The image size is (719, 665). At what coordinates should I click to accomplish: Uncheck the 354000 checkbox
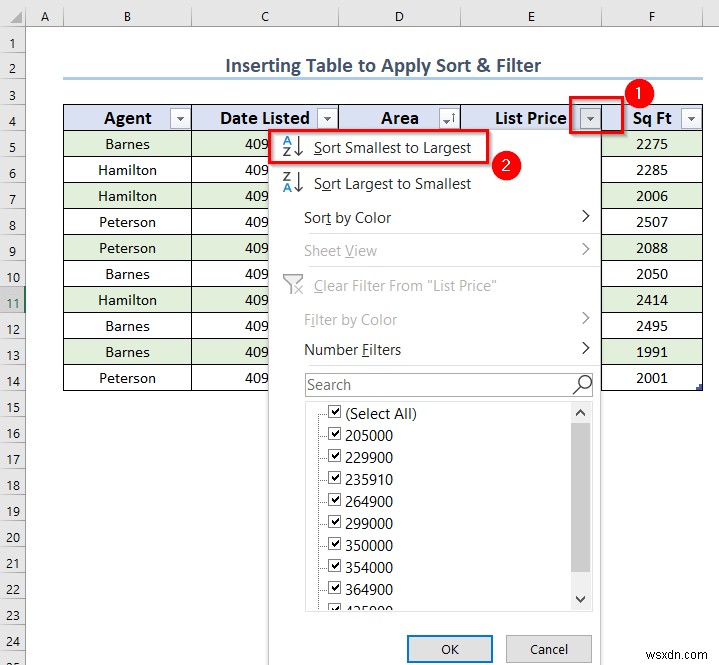[x=335, y=565]
